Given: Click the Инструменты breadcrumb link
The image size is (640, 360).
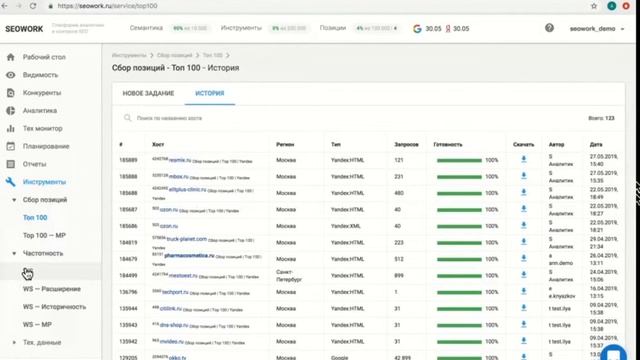Looking at the screenshot, I should click(129, 56).
